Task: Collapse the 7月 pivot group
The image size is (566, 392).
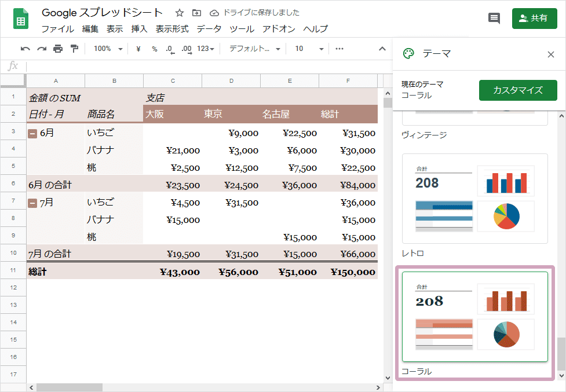Action: click(32, 203)
